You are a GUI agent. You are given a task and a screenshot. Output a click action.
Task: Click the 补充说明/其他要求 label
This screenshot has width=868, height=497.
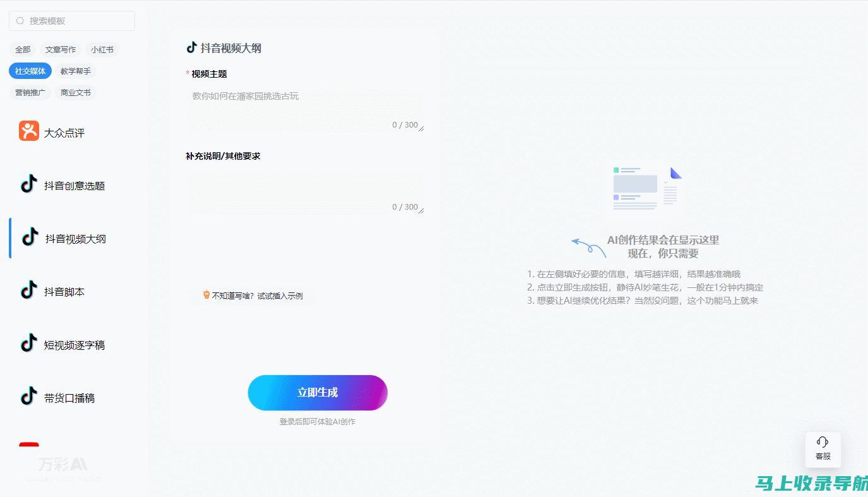[x=223, y=156]
